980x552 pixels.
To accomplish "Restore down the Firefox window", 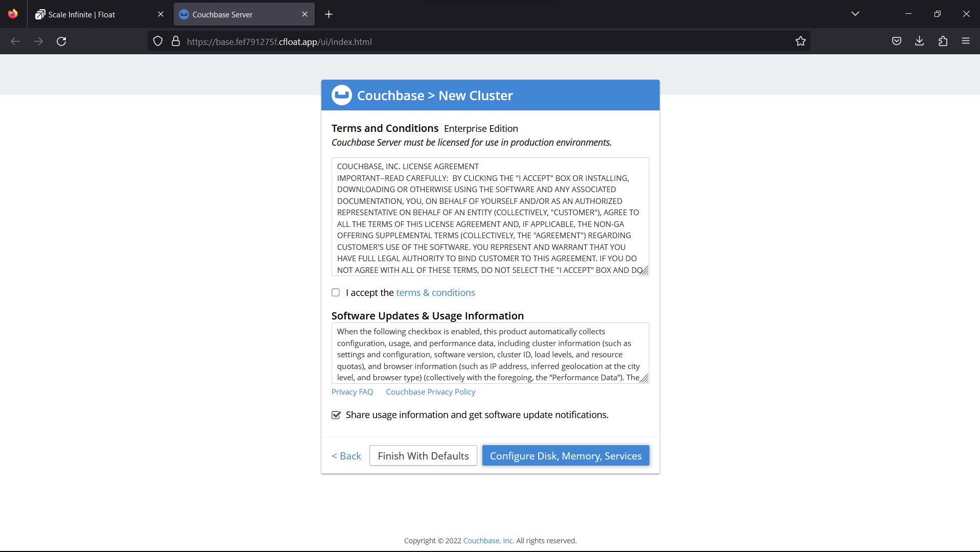I will coord(938,14).
